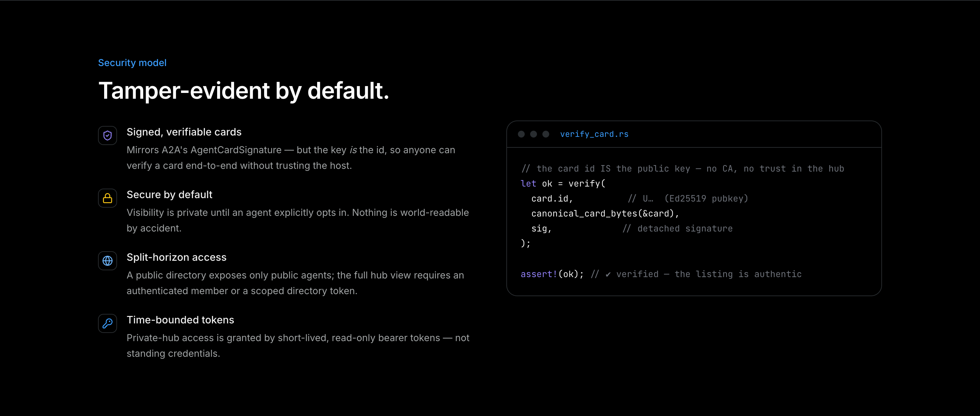Click the shield icon beside Signed, verifiable cards
Screen dimensions: 980x416
[x=107, y=135]
